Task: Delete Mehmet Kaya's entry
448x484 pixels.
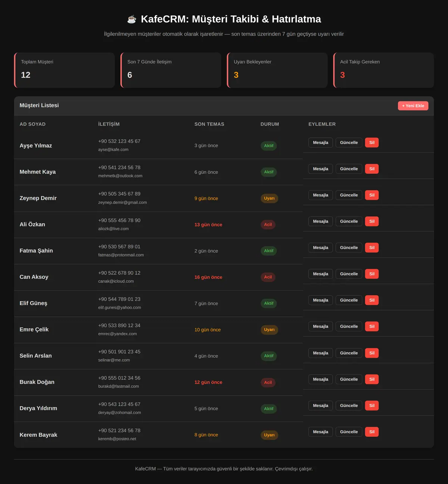Action: [372, 169]
